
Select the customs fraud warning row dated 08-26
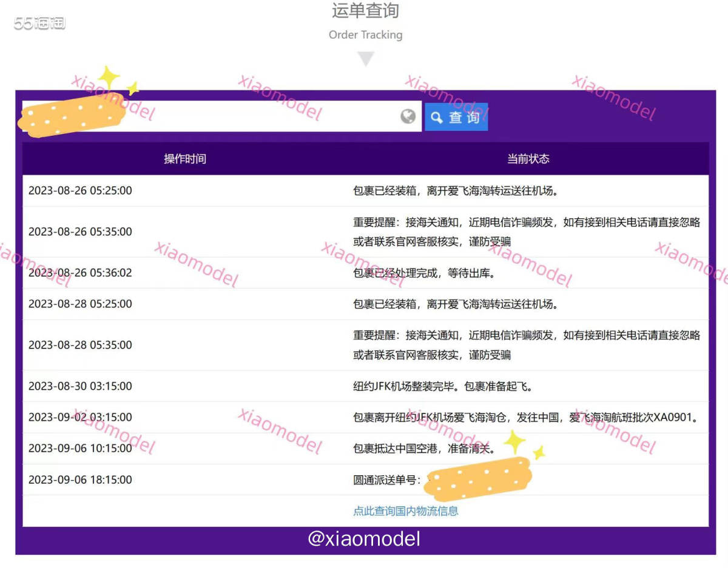(x=364, y=231)
